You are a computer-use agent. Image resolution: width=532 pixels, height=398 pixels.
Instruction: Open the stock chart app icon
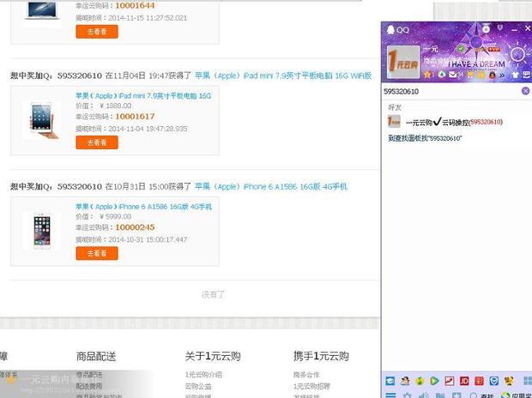pos(450,381)
